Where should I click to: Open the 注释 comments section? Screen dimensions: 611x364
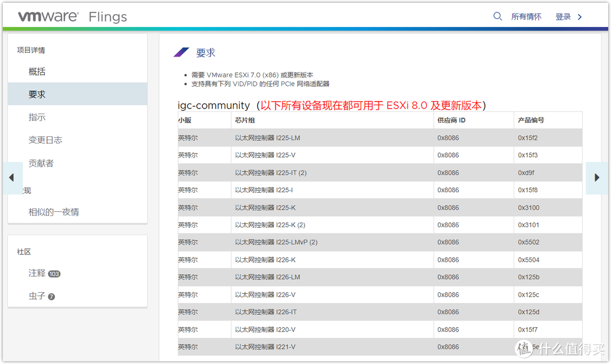[x=38, y=273]
